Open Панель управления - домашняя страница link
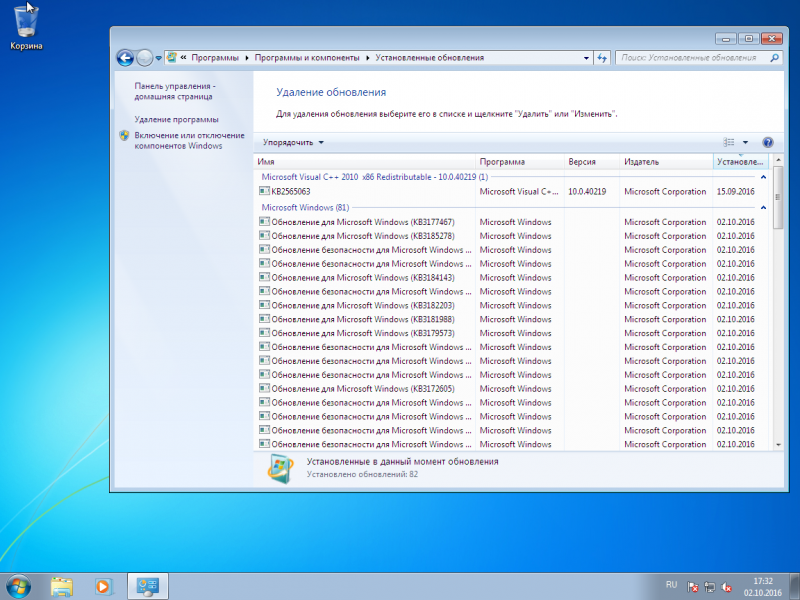Screen dimensions: 800x600 point(175,91)
